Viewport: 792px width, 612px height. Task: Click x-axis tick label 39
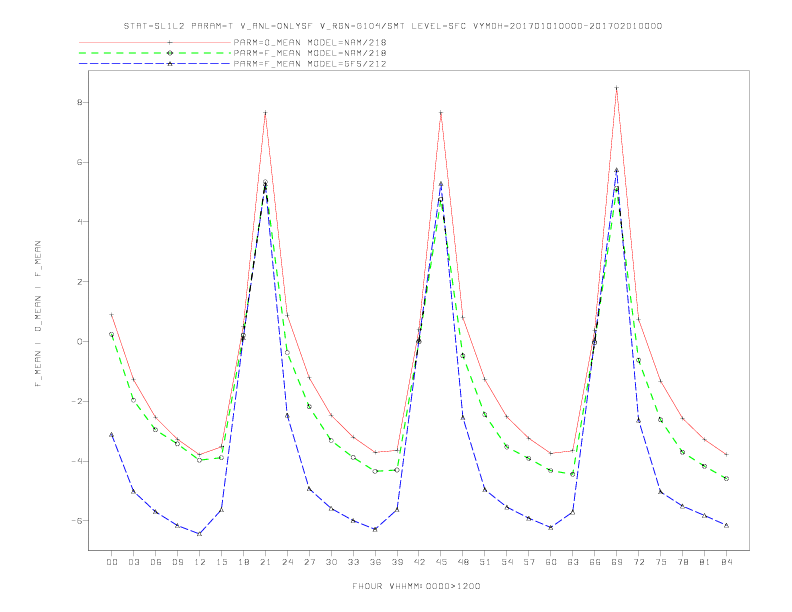point(397,562)
